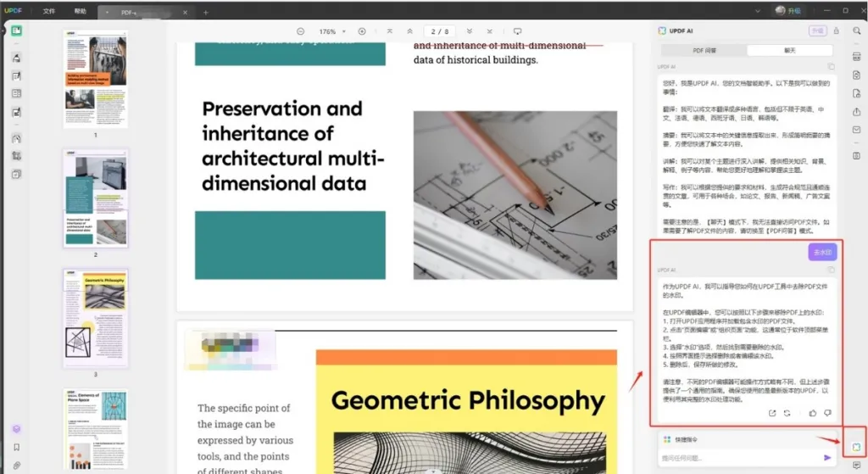Go to the next page arrow

coord(470,31)
